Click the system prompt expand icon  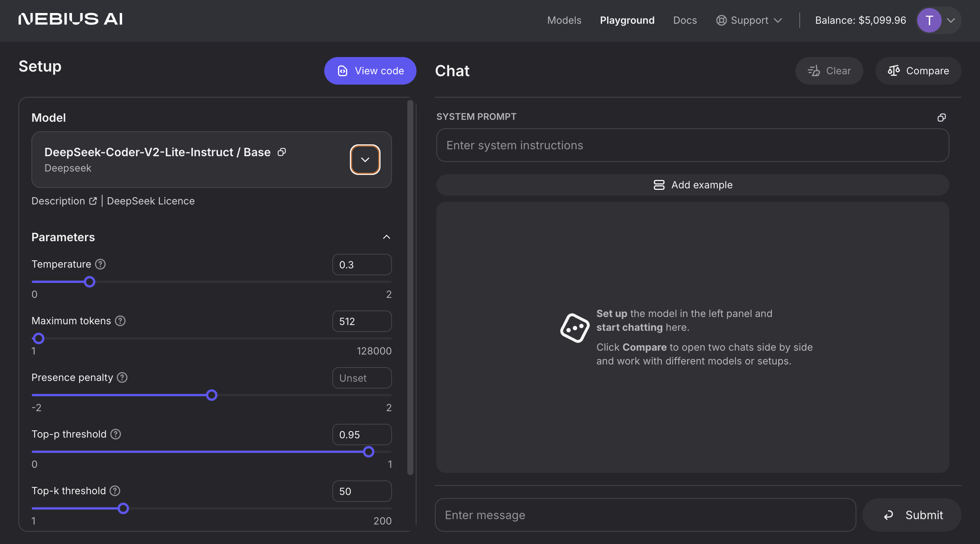941,118
